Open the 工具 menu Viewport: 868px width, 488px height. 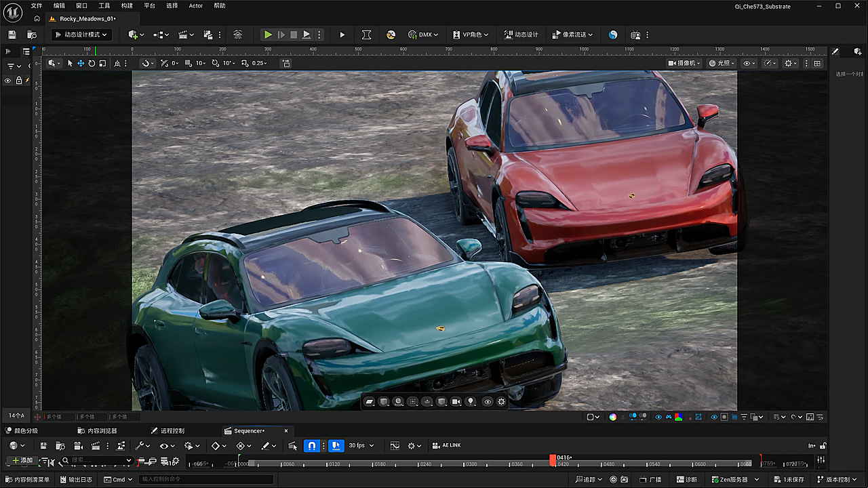pyautogui.click(x=104, y=5)
